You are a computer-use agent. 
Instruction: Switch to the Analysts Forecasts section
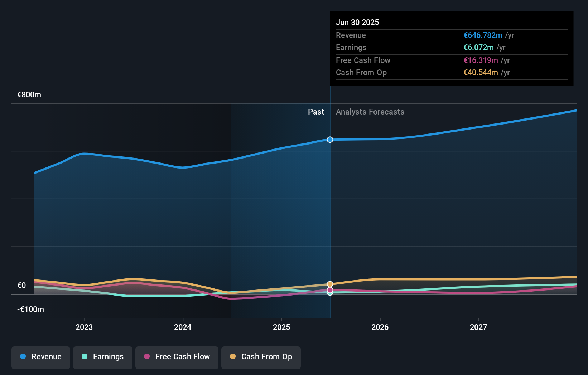tap(370, 112)
